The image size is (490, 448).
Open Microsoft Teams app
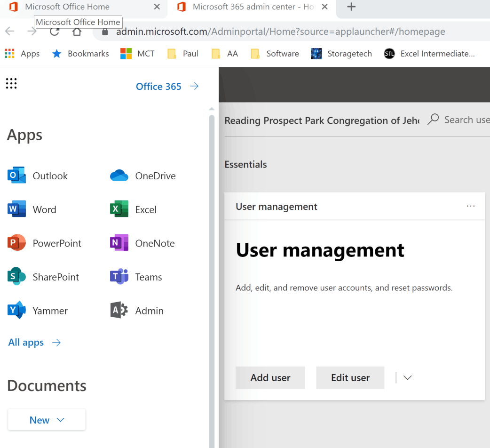tap(119, 277)
